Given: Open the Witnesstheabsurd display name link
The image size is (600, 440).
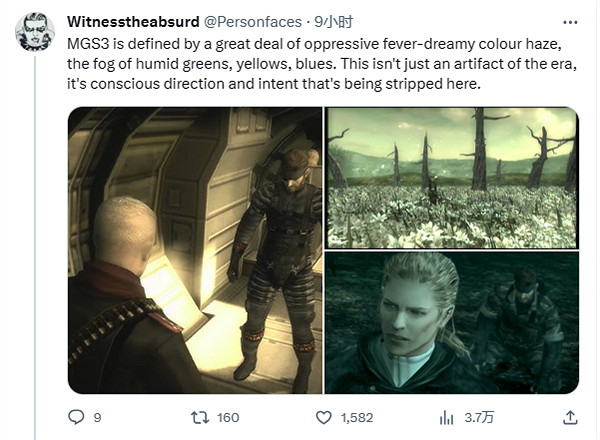Looking at the screenshot, I should (x=133, y=22).
